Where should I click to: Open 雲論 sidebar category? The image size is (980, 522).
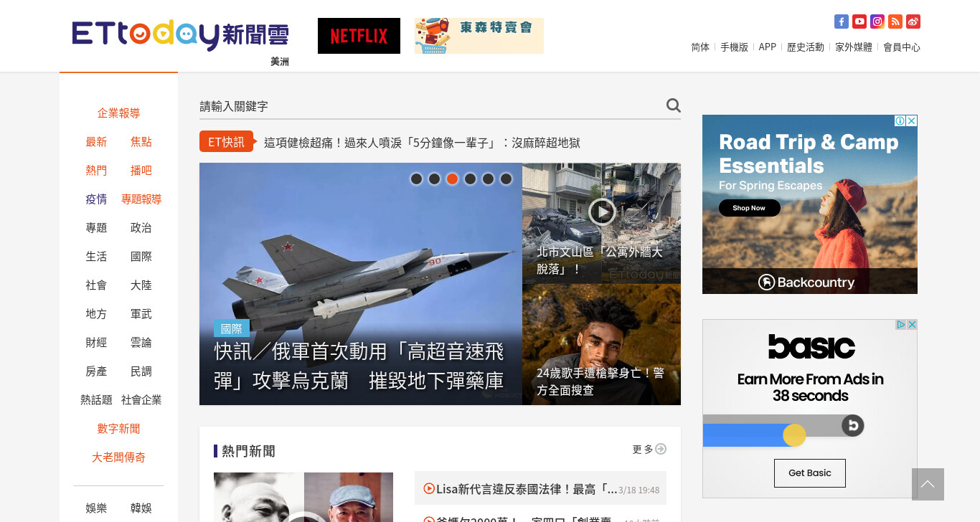[141, 343]
